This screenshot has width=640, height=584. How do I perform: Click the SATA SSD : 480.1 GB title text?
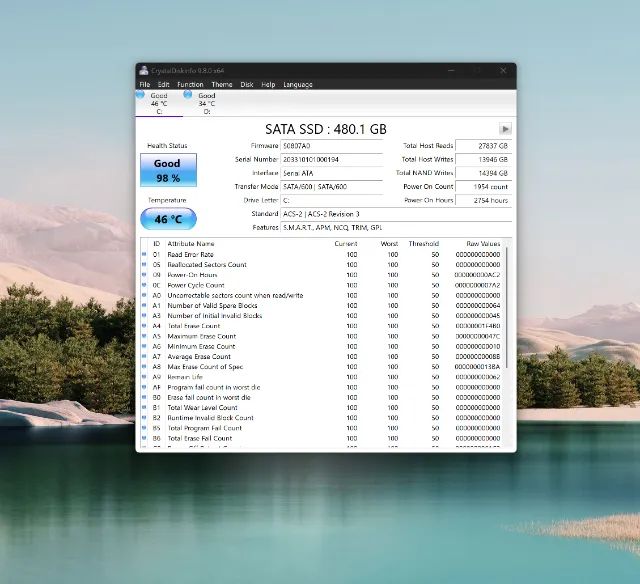326,129
